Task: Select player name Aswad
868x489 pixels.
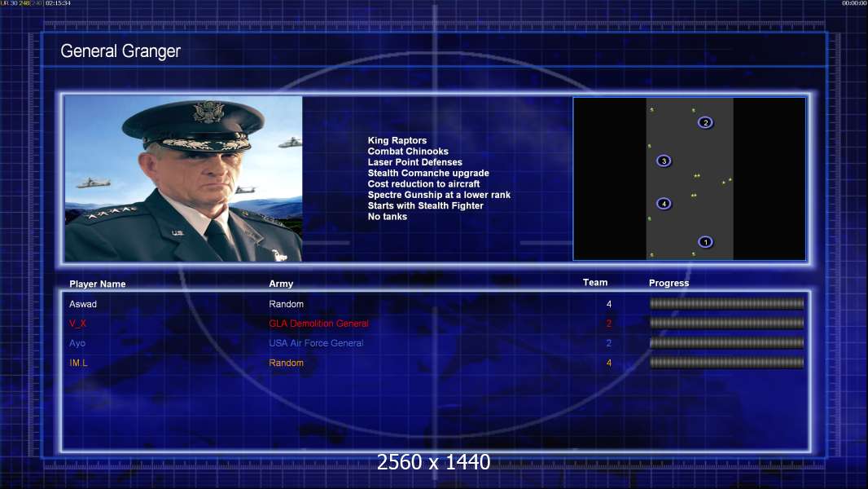Action: click(x=83, y=304)
